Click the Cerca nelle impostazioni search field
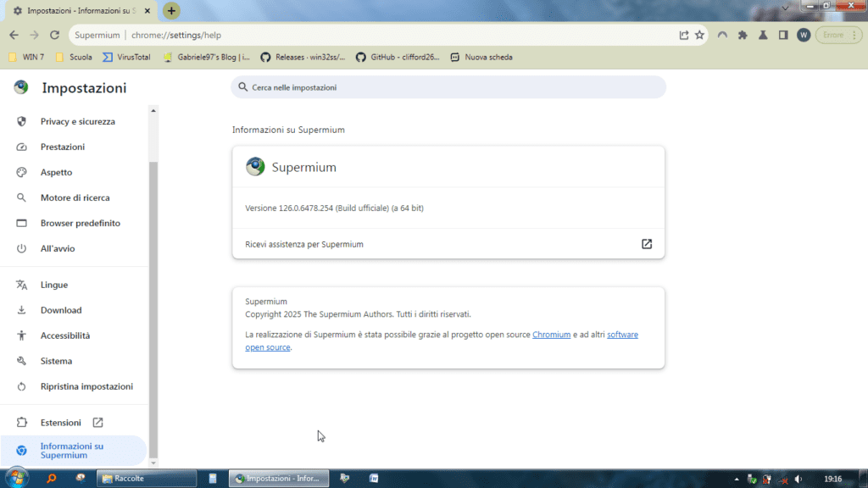Screen dimensions: 868x488 click(448, 87)
